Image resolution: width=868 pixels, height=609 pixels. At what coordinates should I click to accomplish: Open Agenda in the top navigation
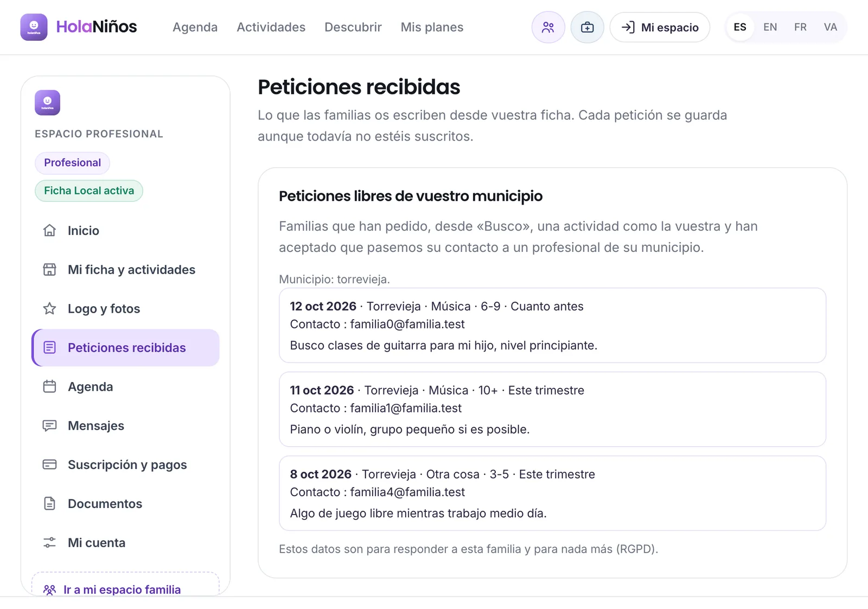point(195,27)
